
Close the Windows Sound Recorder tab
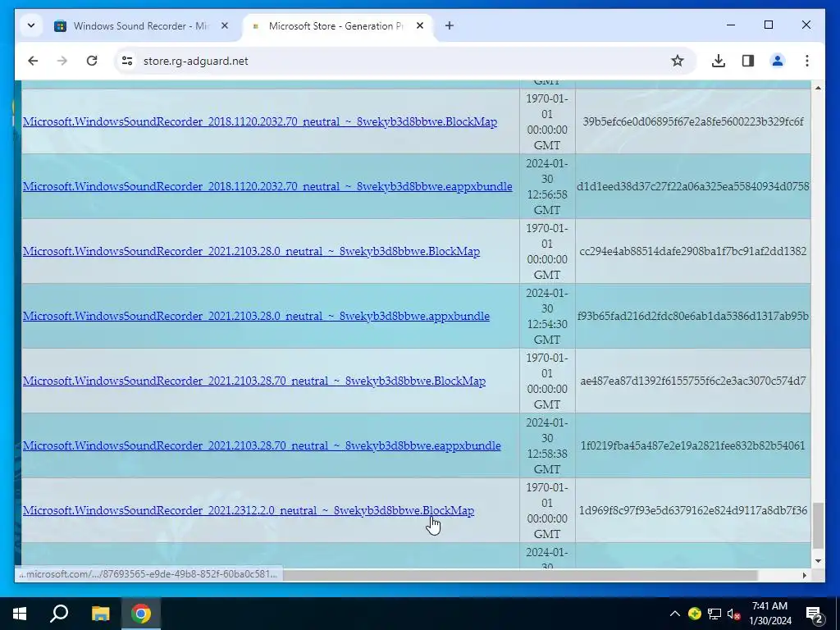click(225, 25)
